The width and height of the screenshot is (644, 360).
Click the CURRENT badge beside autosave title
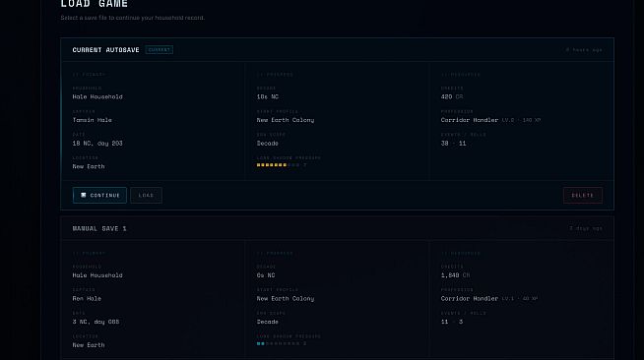[x=160, y=50]
